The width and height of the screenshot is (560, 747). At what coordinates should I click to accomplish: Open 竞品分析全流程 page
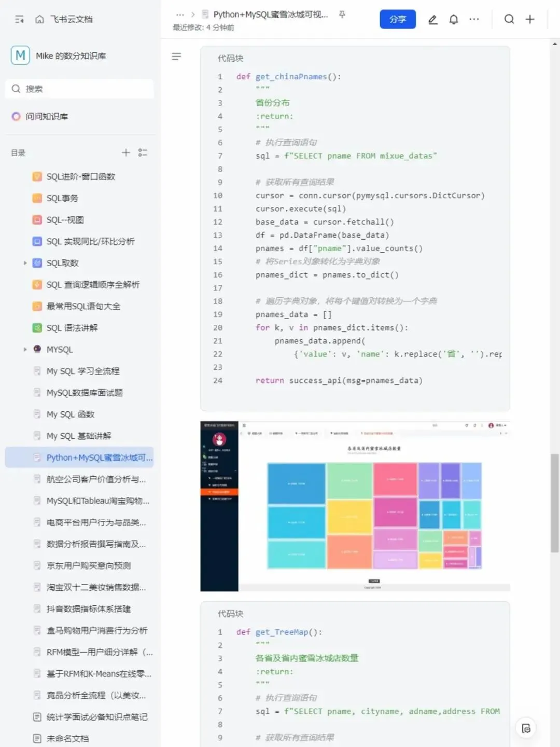96,695
